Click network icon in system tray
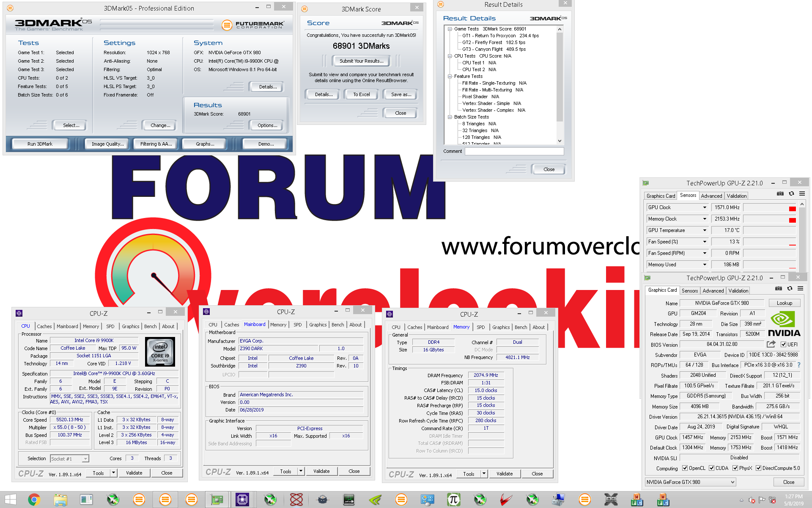This screenshot has width=812, height=508. [x=772, y=500]
